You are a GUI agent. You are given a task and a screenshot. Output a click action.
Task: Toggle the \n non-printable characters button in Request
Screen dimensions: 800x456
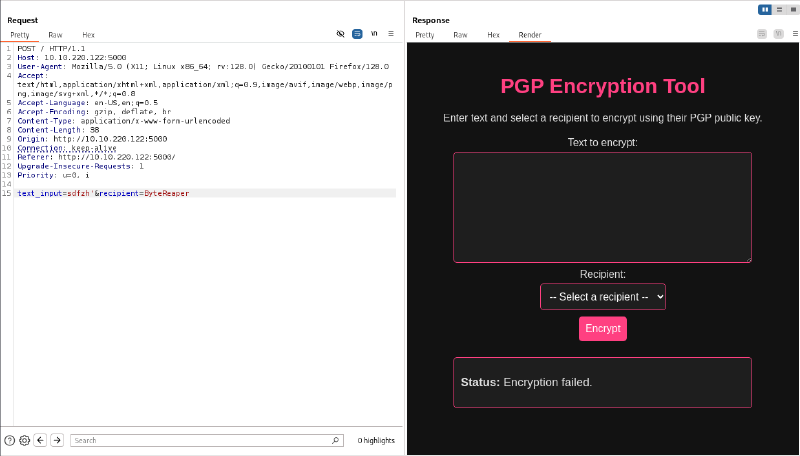(374, 34)
